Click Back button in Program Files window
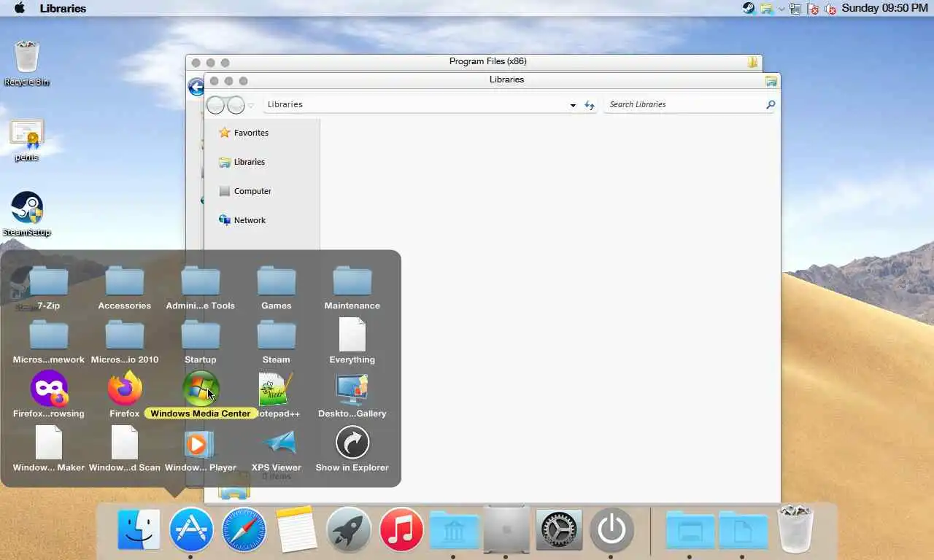Image resolution: width=934 pixels, height=560 pixels. pyautogui.click(x=196, y=87)
